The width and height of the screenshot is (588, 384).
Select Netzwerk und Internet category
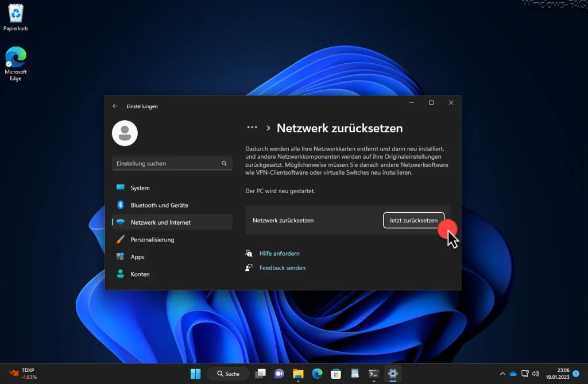(x=172, y=222)
